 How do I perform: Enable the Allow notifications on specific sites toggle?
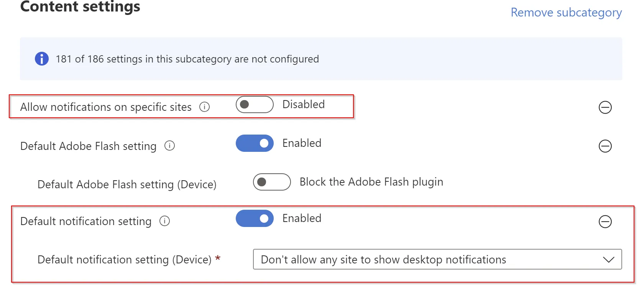tap(255, 104)
